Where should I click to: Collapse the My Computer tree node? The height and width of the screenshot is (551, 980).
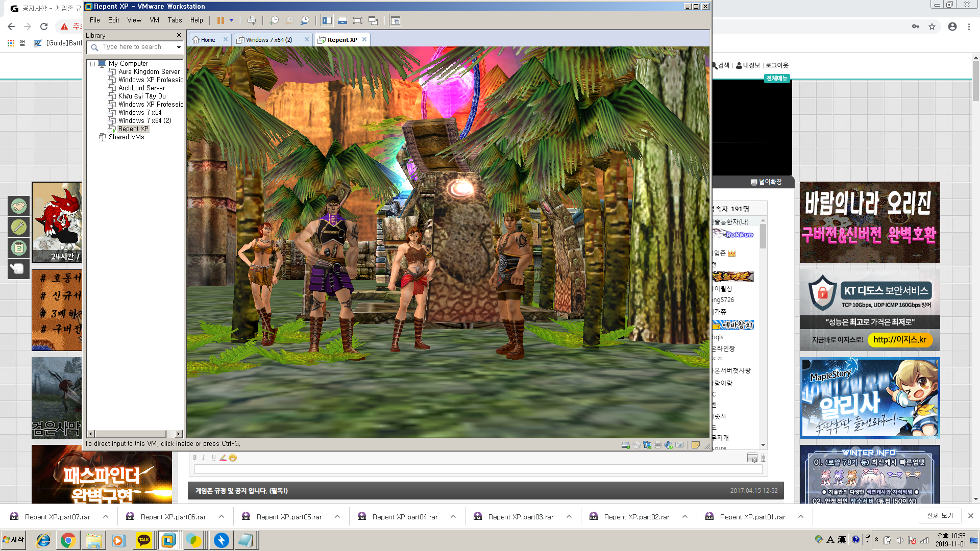click(x=92, y=64)
